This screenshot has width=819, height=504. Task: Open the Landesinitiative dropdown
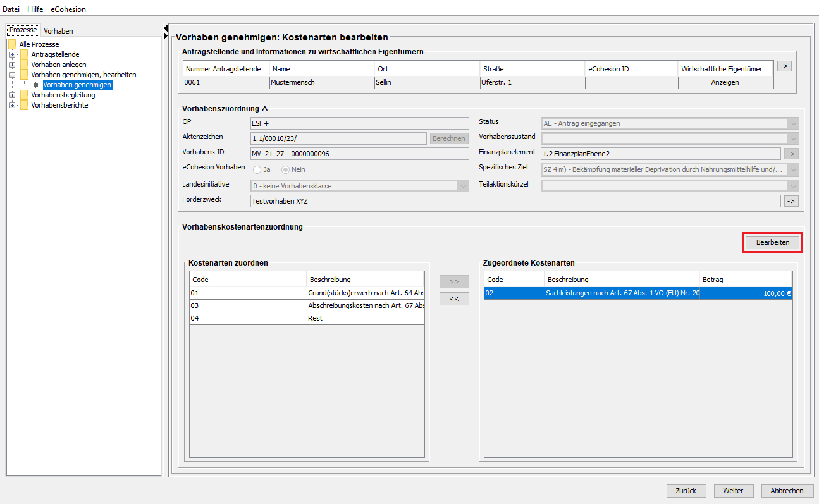coord(463,186)
